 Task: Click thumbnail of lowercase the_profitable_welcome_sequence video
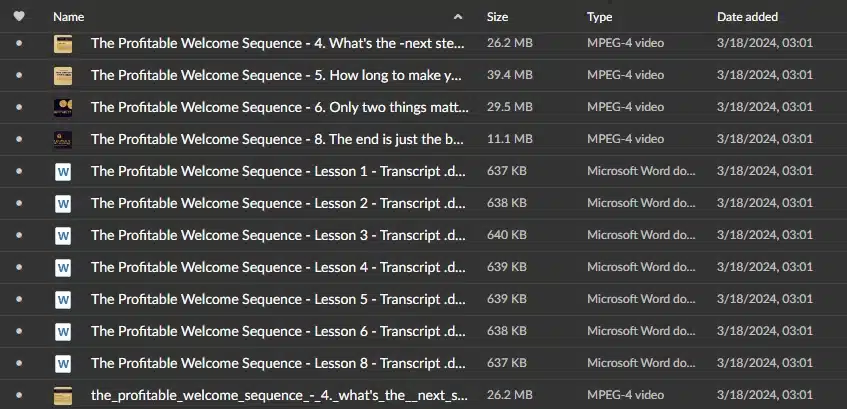(63, 395)
